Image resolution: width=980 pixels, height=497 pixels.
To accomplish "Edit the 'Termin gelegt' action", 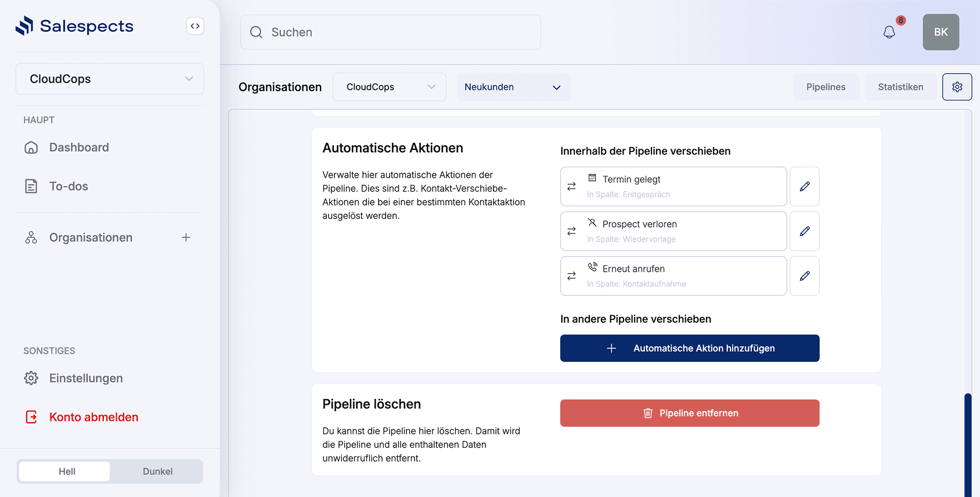I will (x=804, y=186).
